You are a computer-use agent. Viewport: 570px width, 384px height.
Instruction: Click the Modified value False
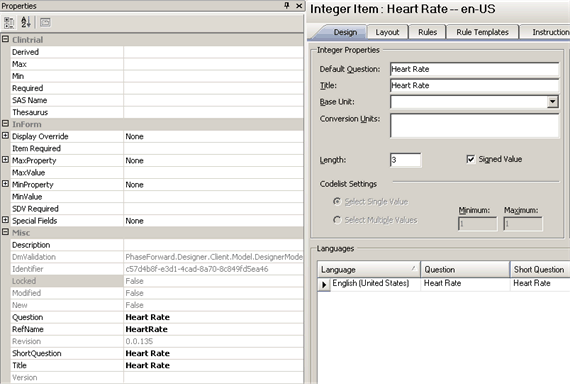point(135,293)
